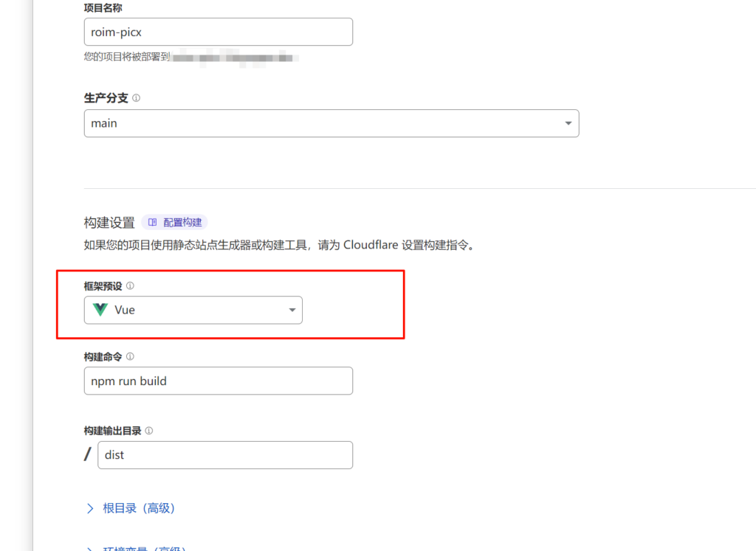Click the 构建设置 section heading
756x551 pixels.
pyautogui.click(x=109, y=223)
